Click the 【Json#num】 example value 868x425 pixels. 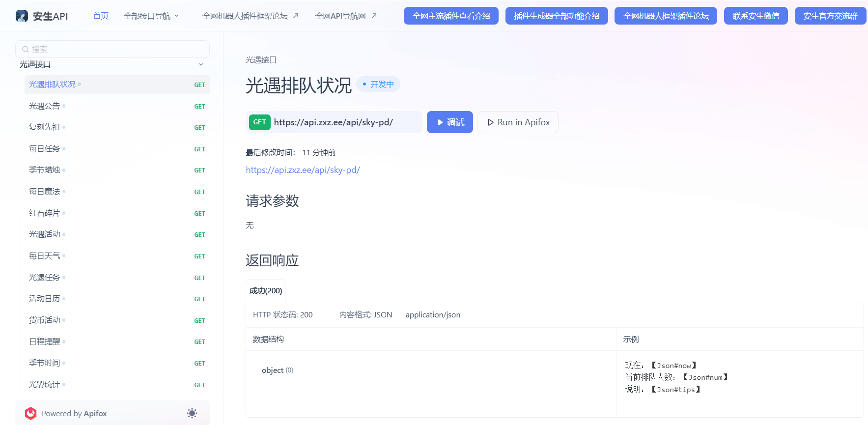[706, 377]
